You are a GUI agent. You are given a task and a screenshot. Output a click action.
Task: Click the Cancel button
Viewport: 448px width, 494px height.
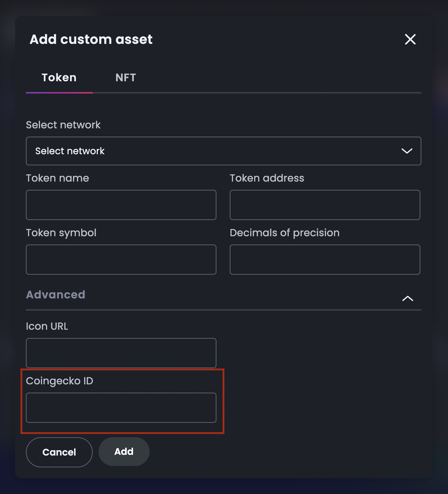tap(59, 452)
